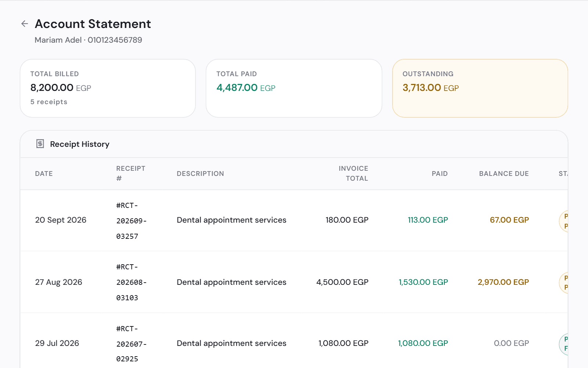Screen dimensions: 588x368
Task: Click invoice total 1,080.00 EGP in the 29 Jul row
Action: [x=343, y=343]
